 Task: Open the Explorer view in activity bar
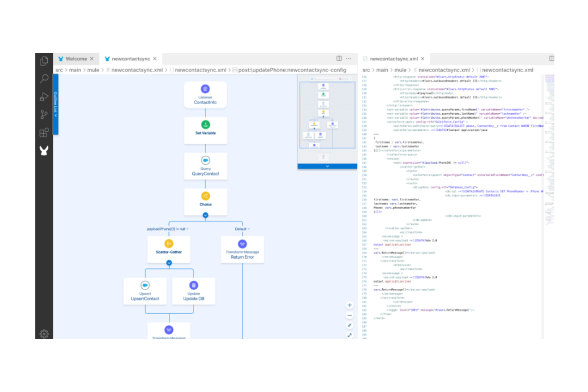44,61
